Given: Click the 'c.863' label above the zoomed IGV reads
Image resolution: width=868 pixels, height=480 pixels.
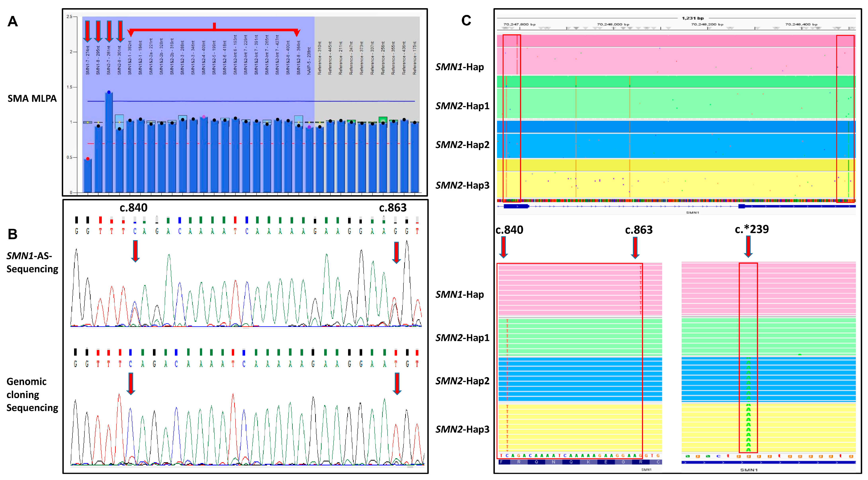Looking at the screenshot, I should tap(639, 230).
